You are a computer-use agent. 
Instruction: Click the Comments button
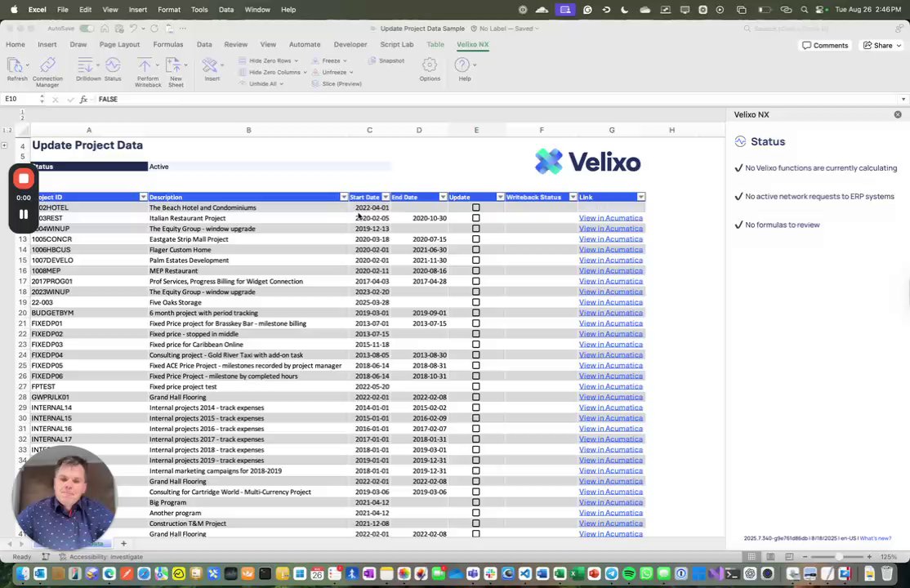pos(825,45)
